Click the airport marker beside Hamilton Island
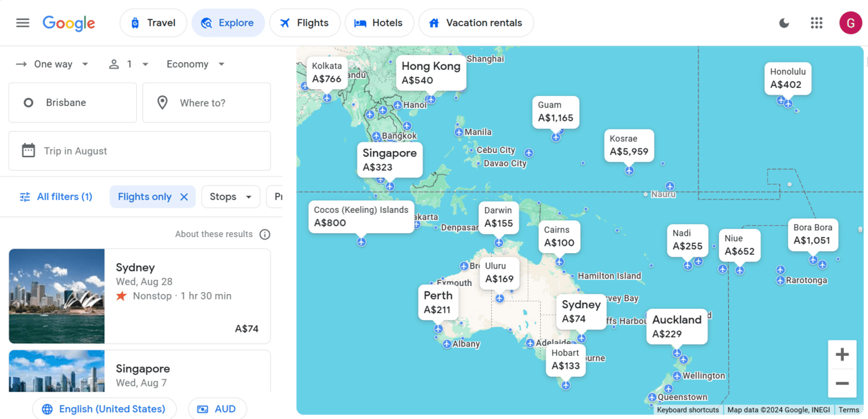 (572, 276)
